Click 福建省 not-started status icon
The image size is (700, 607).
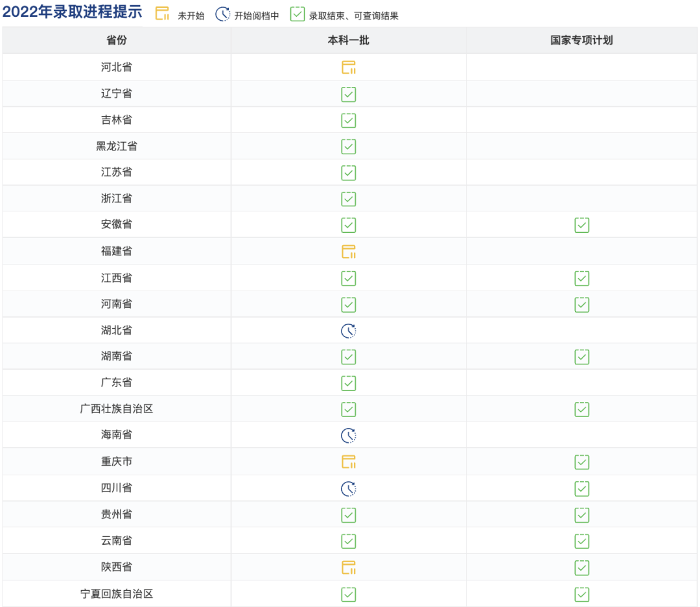(x=349, y=252)
